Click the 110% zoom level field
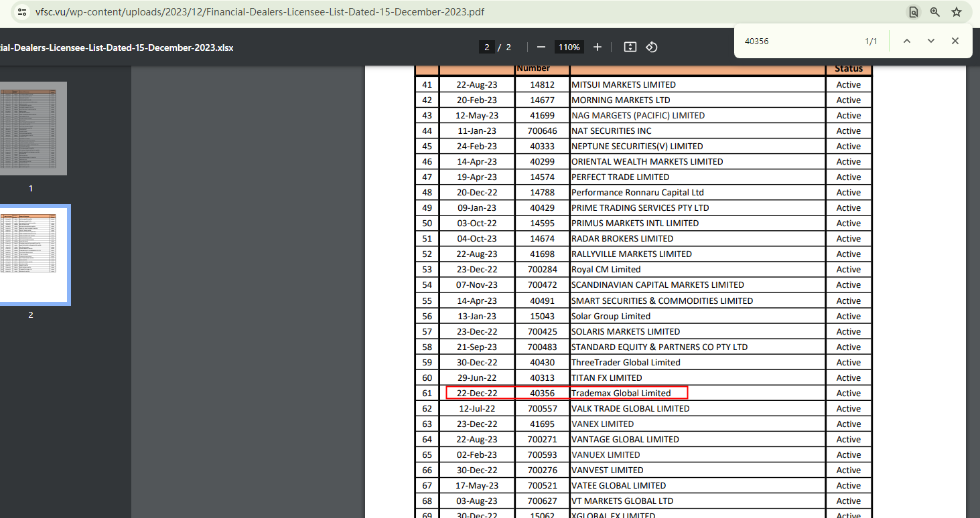The height and width of the screenshot is (518, 980). [569, 47]
